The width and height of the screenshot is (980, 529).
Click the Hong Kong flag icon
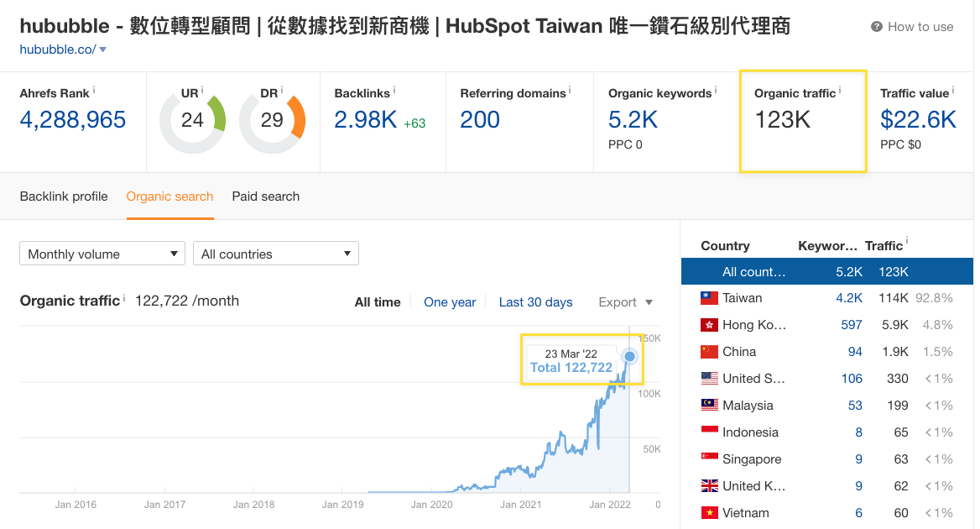tap(709, 325)
